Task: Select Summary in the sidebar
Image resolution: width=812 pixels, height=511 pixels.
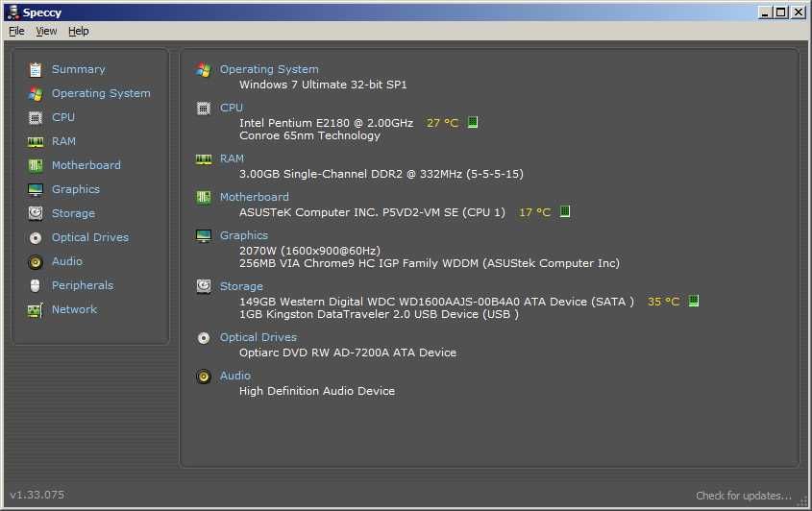Action: click(78, 69)
